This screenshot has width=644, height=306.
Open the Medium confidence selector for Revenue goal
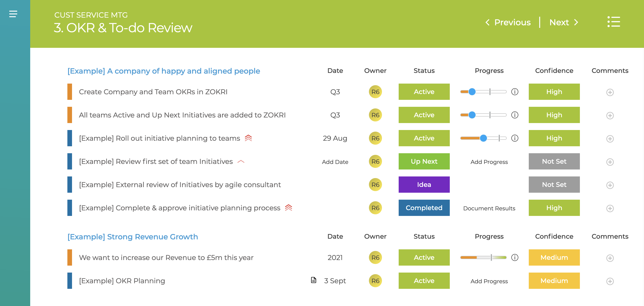pyautogui.click(x=554, y=257)
